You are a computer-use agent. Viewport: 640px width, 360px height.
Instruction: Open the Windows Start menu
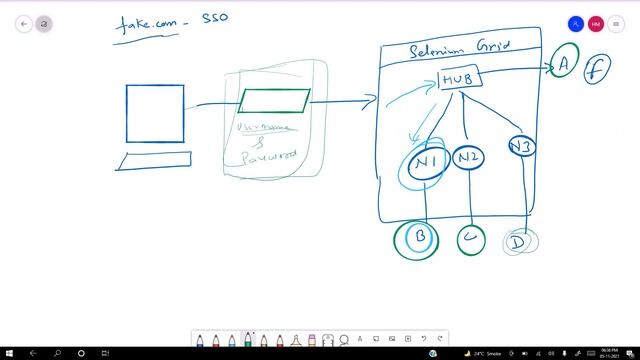click(x=9, y=353)
